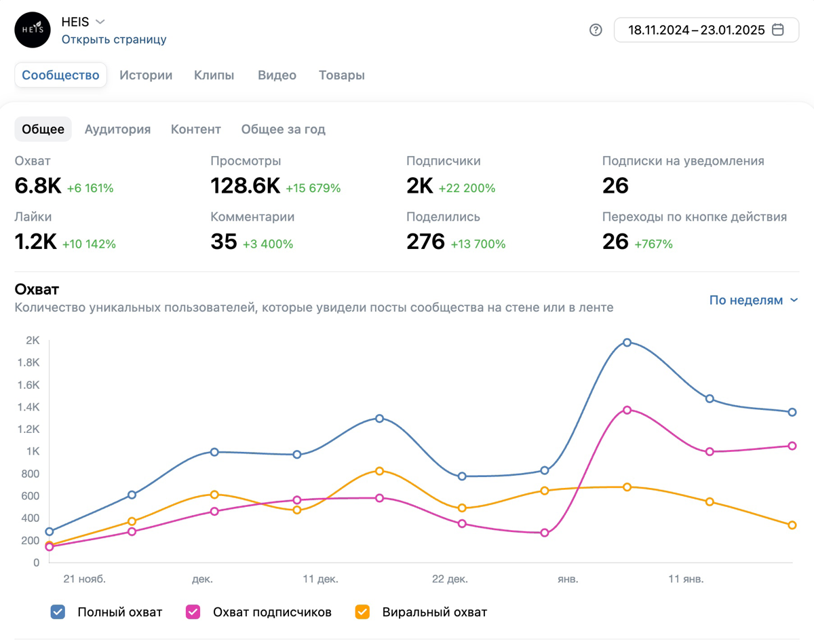814x644 pixels.
Task: Toggle the Охват подписчиков checkbox
Action: 193,612
